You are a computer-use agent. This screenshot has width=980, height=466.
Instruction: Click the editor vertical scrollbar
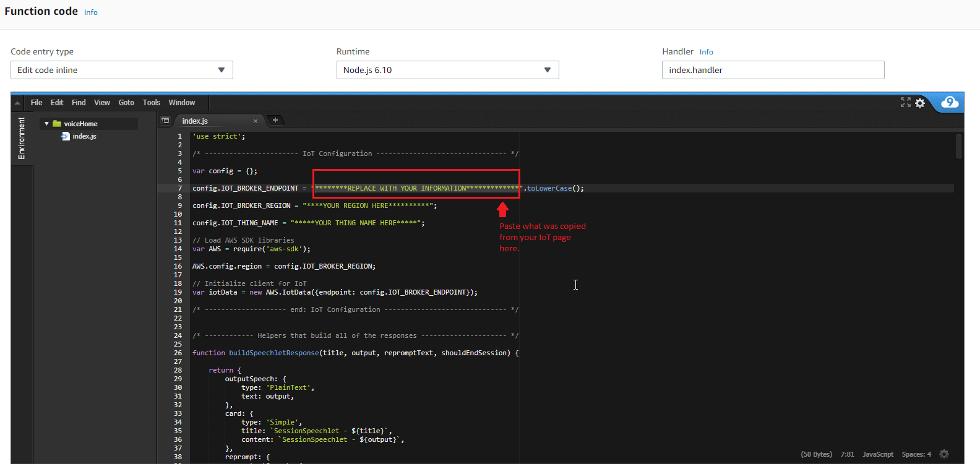[x=959, y=147]
